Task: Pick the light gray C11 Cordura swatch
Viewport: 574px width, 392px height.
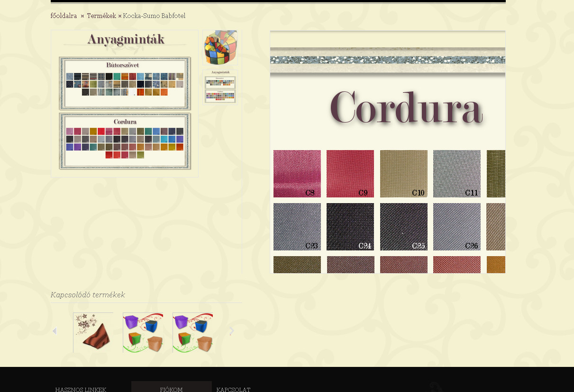Action: 457,174
